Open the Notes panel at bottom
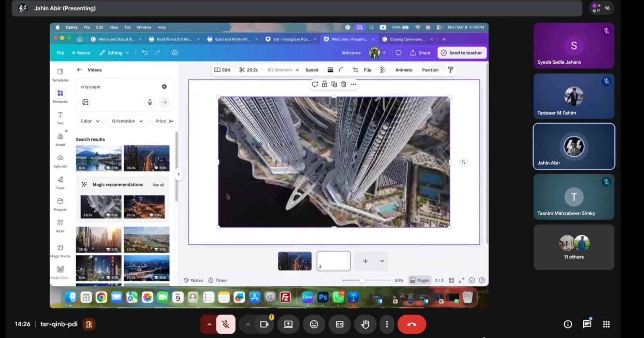Screen dimensions: 644x338 (x=193, y=280)
